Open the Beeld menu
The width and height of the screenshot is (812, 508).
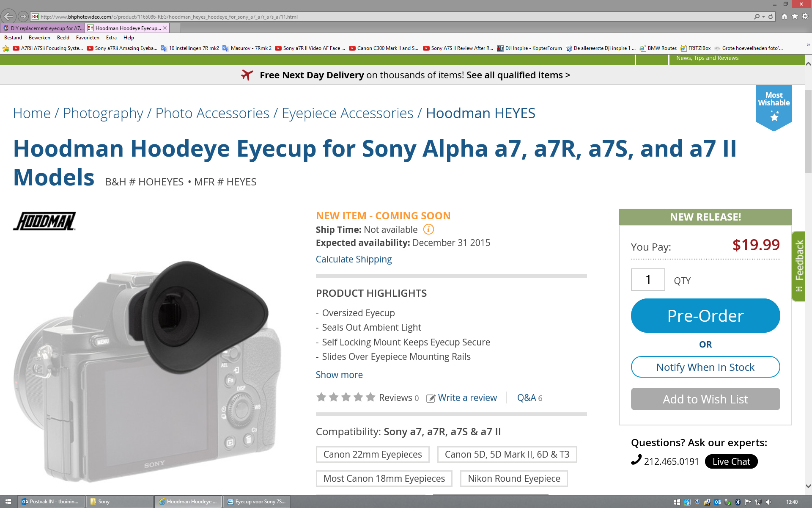[x=63, y=38]
